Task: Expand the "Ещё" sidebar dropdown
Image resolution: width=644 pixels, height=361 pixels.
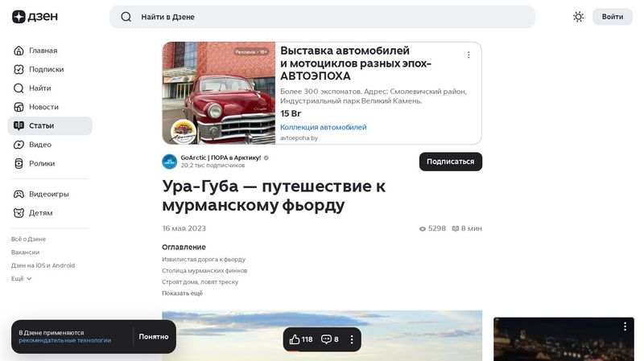Action: [x=22, y=278]
